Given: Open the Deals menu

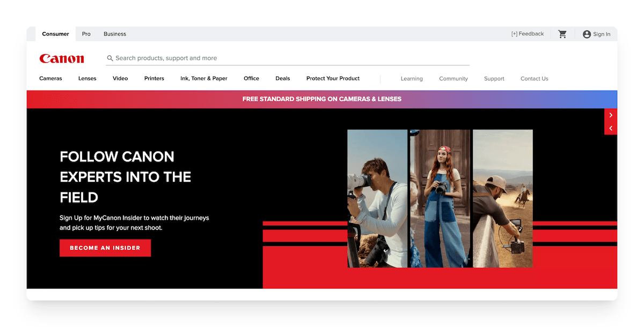Looking at the screenshot, I should pos(283,78).
